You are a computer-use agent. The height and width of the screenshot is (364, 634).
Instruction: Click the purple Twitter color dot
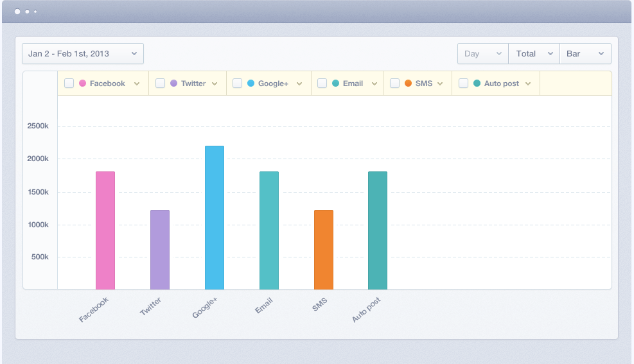(x=174, y=83)
